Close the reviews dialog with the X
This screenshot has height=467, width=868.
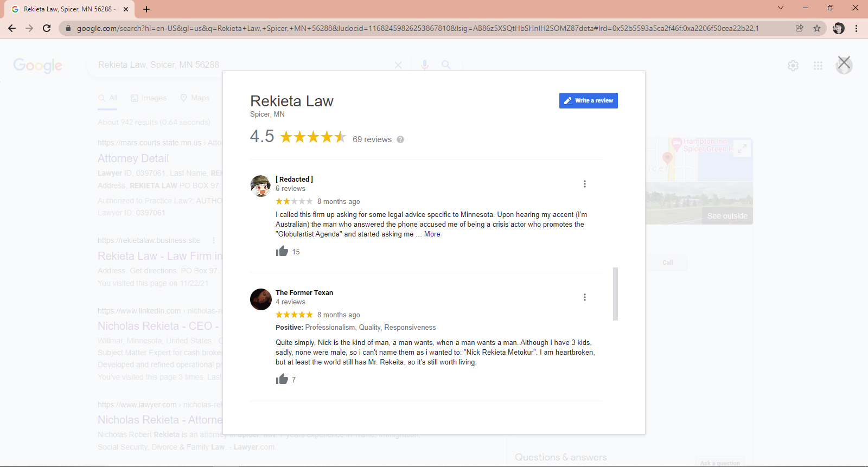[x=844, y=62]
